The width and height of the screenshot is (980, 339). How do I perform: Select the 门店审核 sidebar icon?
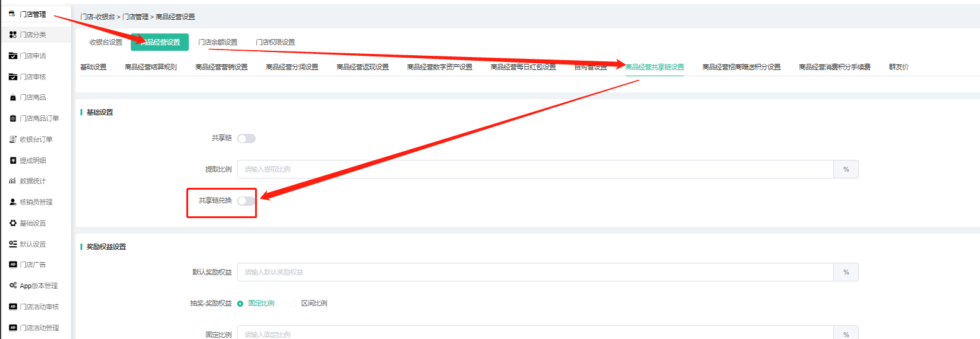pos(13,77)
